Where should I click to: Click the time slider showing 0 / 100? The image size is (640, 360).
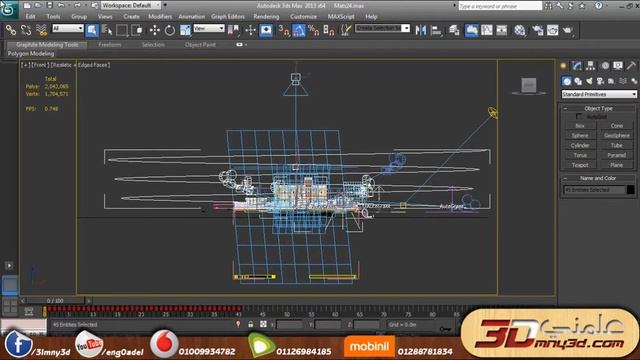[x=55, y=301]
